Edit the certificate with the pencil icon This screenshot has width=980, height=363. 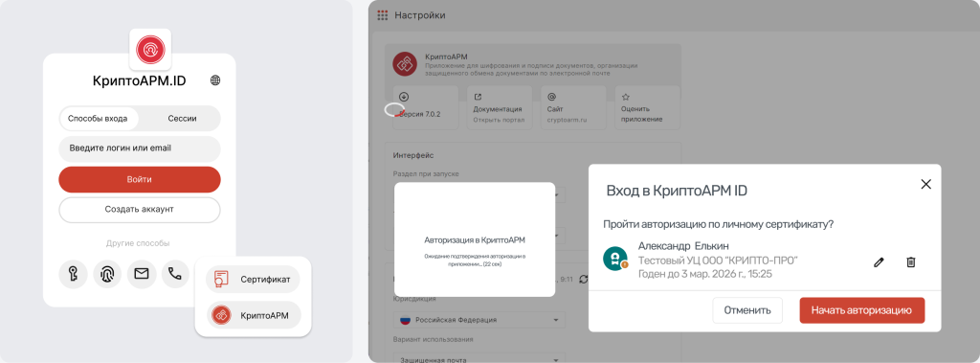[879, 262]
